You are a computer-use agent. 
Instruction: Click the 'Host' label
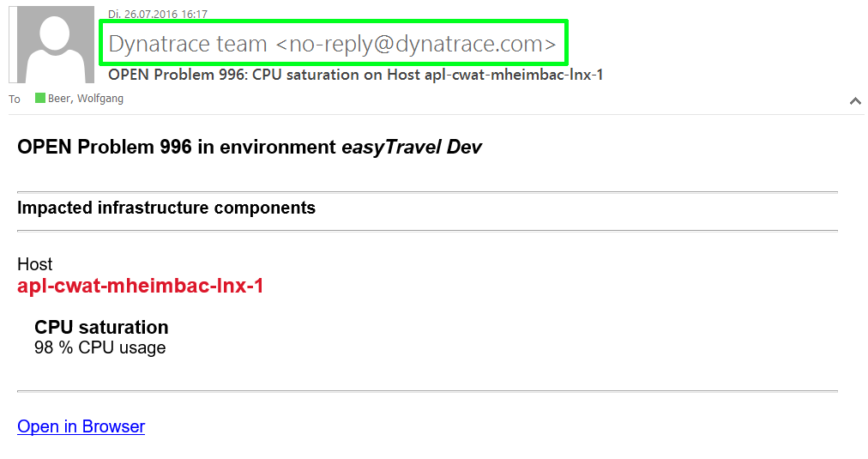(x=35, y=264)
